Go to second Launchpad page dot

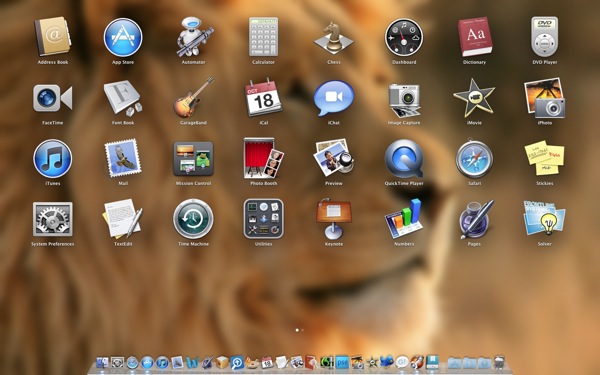coord(303,330)
